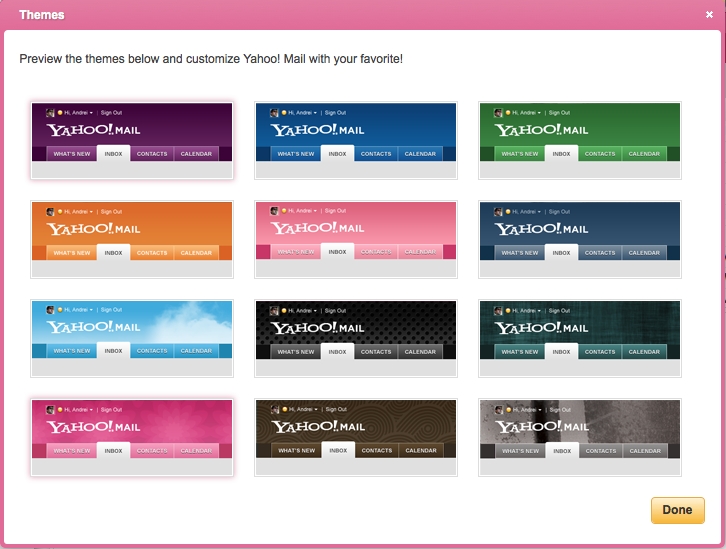
Task: Select the purple theme preview
Action: tap(132, 140)
